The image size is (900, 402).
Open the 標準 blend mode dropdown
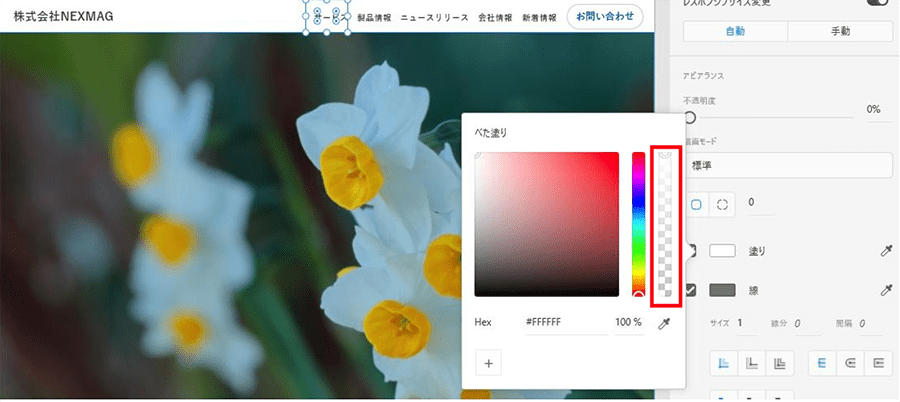pos(788,165)
